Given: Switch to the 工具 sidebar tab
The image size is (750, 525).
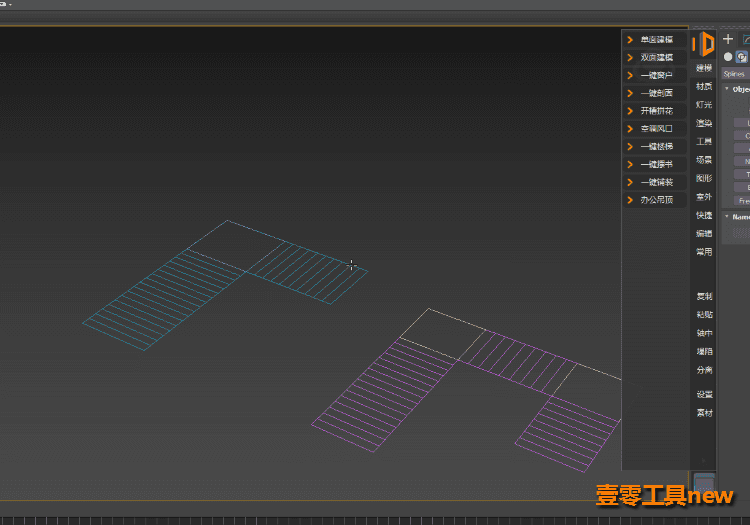Looking at the screenshot, I should (x=704, y=142).
